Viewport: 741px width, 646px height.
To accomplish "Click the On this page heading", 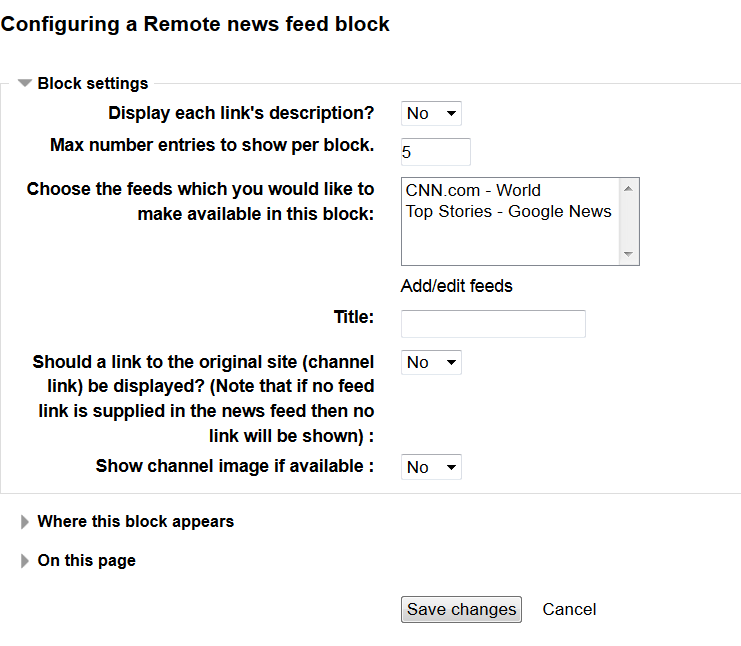I will (86, 561).
